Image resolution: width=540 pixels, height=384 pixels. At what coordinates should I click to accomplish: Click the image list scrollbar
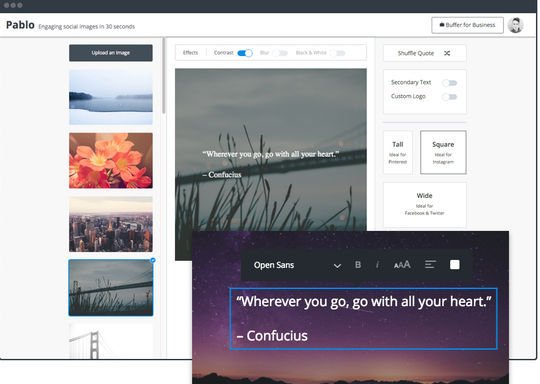tap(164, 76)
